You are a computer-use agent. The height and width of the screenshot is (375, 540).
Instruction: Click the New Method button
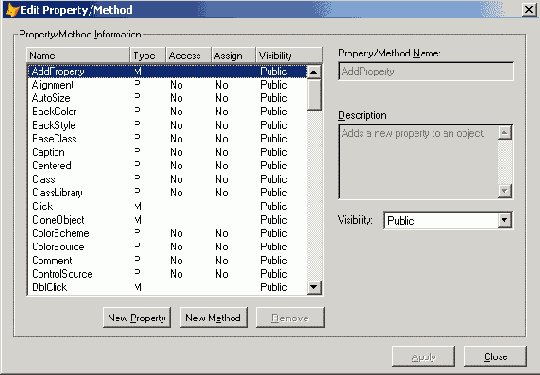214,317
